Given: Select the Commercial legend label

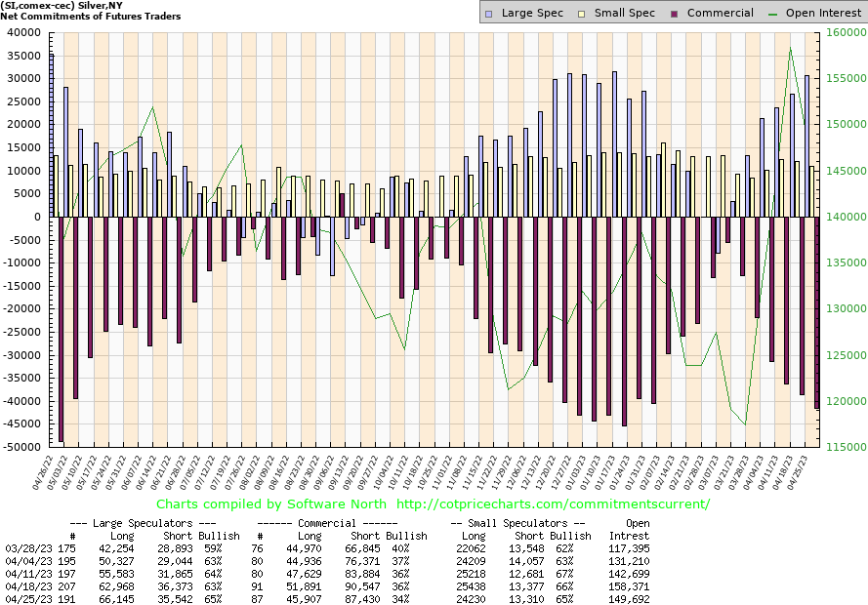Looking at the screenshot, I should click(x=721, y=13).
